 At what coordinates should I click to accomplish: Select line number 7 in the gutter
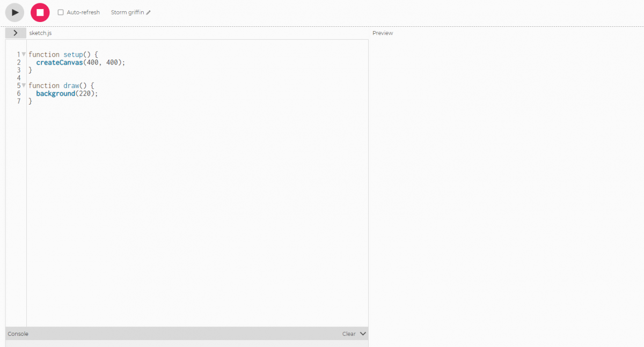coord(19,101)
